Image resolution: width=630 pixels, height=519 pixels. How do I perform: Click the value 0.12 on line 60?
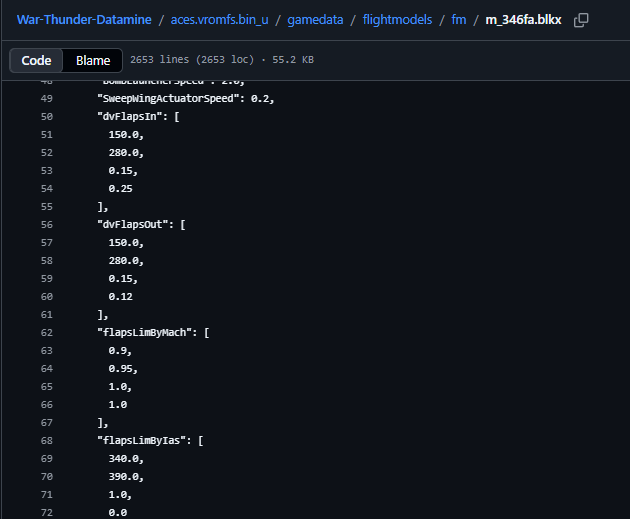pos(121,297)
